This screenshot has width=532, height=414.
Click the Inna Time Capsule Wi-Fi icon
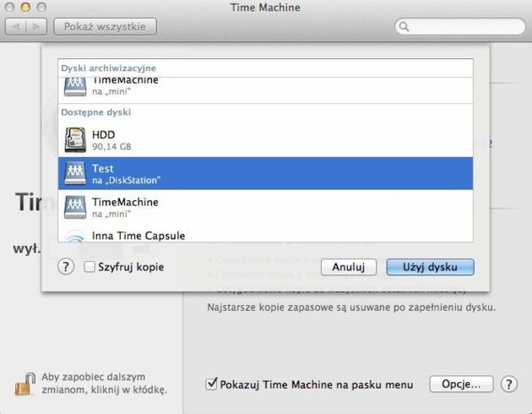[x=75, y=236]
